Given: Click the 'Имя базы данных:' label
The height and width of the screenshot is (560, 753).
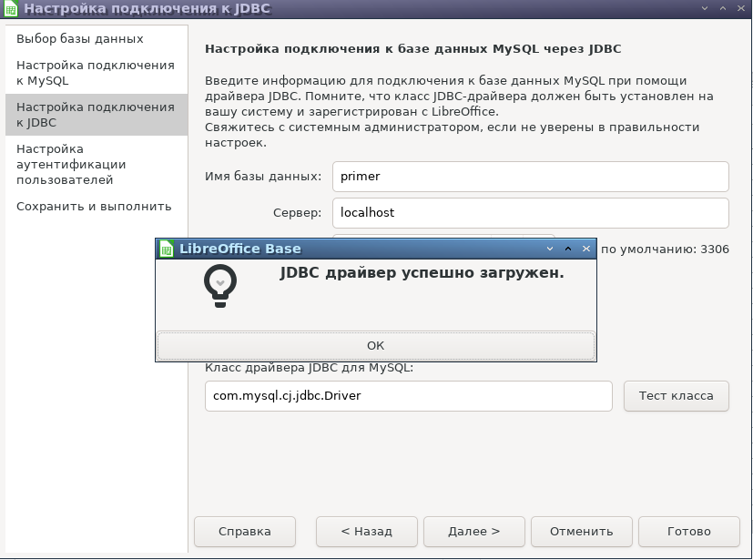Looking at the screenshot, I should (x=263, y=177).
